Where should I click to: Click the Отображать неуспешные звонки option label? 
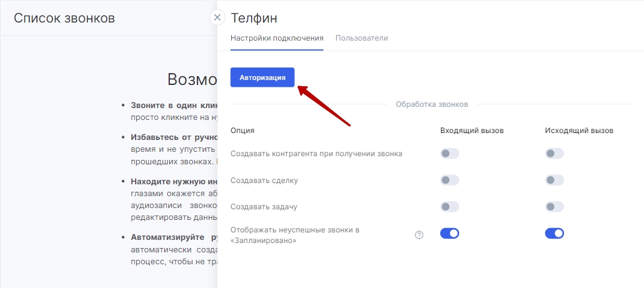pos(295,235)
